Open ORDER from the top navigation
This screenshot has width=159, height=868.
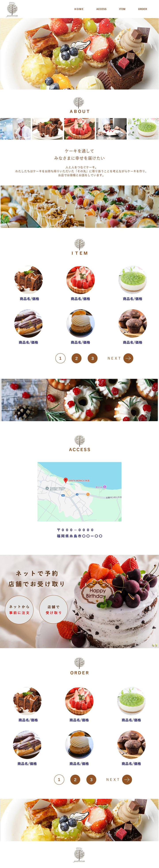(x=142, y=9)
